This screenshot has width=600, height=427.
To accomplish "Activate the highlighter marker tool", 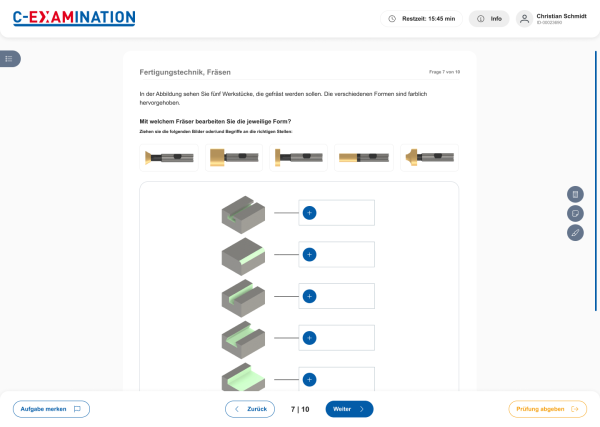I will (x=575, y=232).
